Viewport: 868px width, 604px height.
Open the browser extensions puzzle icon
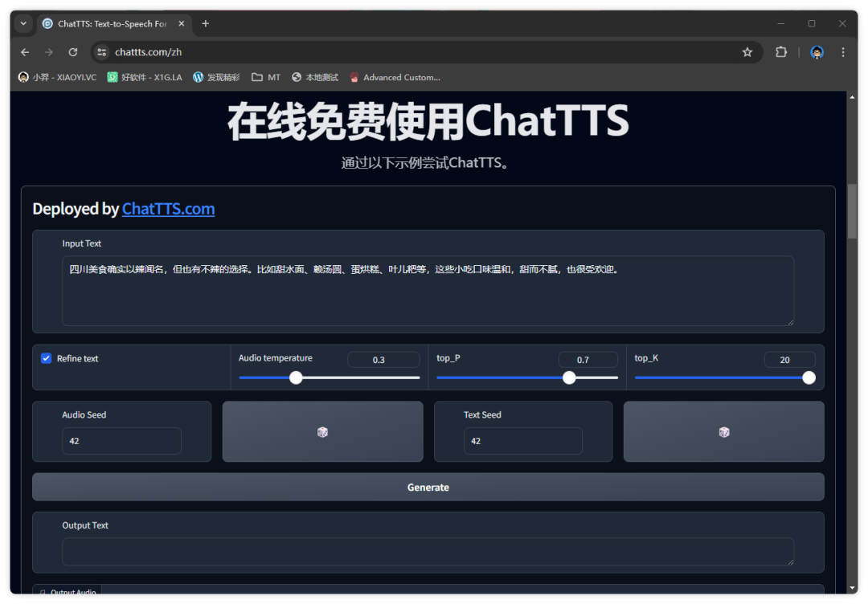(x=780, y=52)
